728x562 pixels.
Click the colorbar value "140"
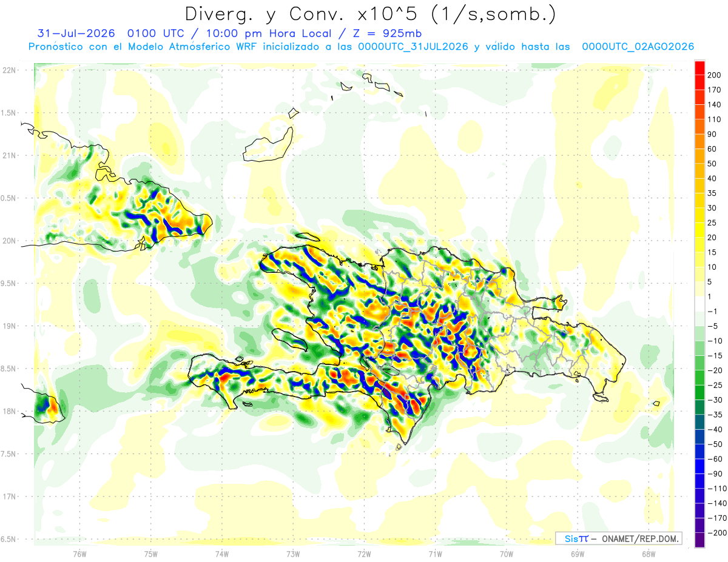(x=715, y=105)
